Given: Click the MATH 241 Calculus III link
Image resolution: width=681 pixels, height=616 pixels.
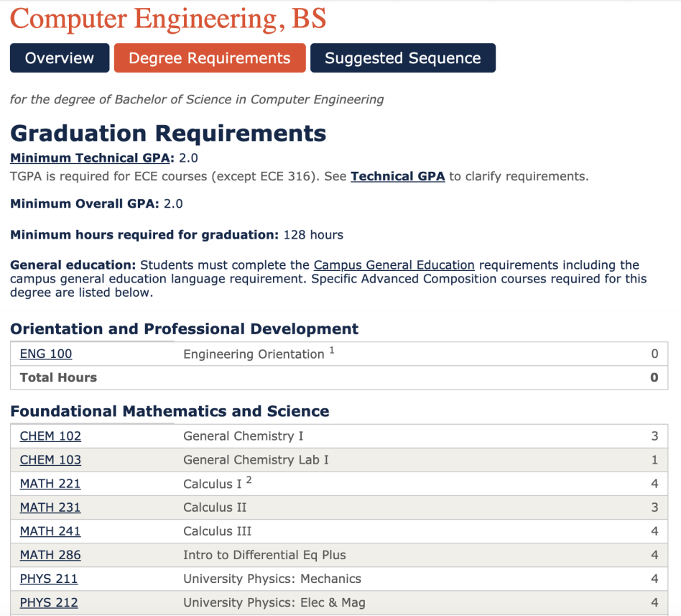Looking at the screenshot, I should [50, 531].
